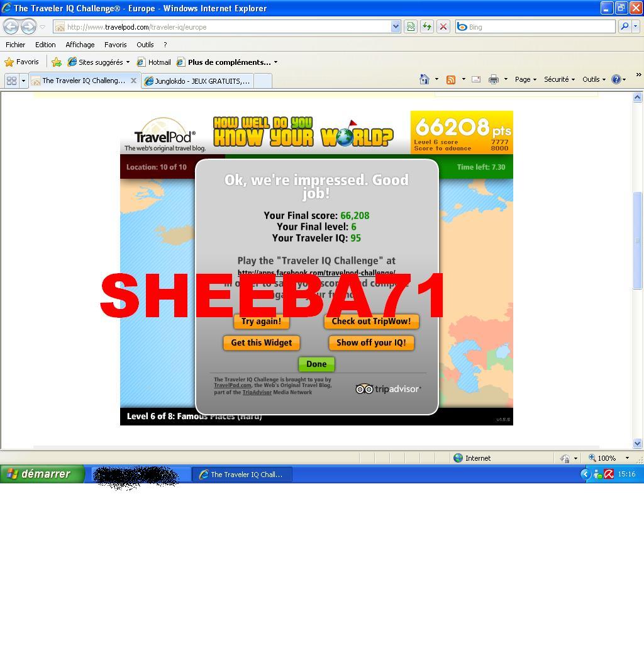Image resolution: width=644 pixels, height=647 pixels.
Task: Click the RSS feeds icon
Action: [451, 79]
